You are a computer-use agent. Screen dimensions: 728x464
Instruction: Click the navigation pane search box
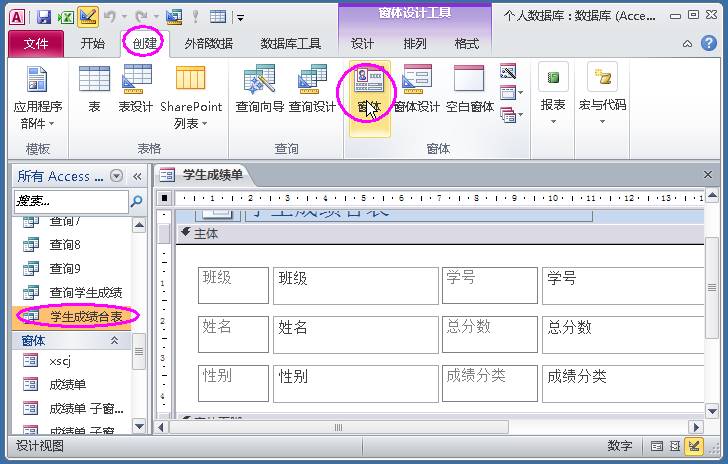71,201
